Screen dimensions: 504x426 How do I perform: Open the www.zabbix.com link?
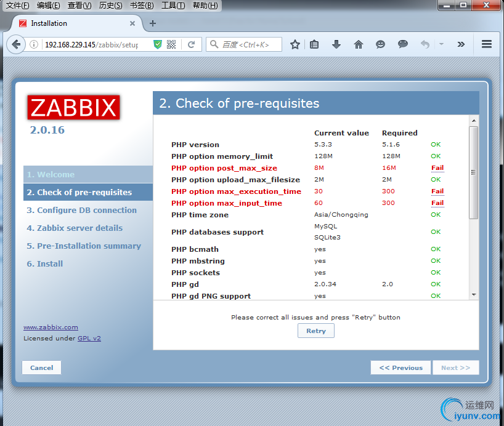pyautogui.click(x=51, y=327)
